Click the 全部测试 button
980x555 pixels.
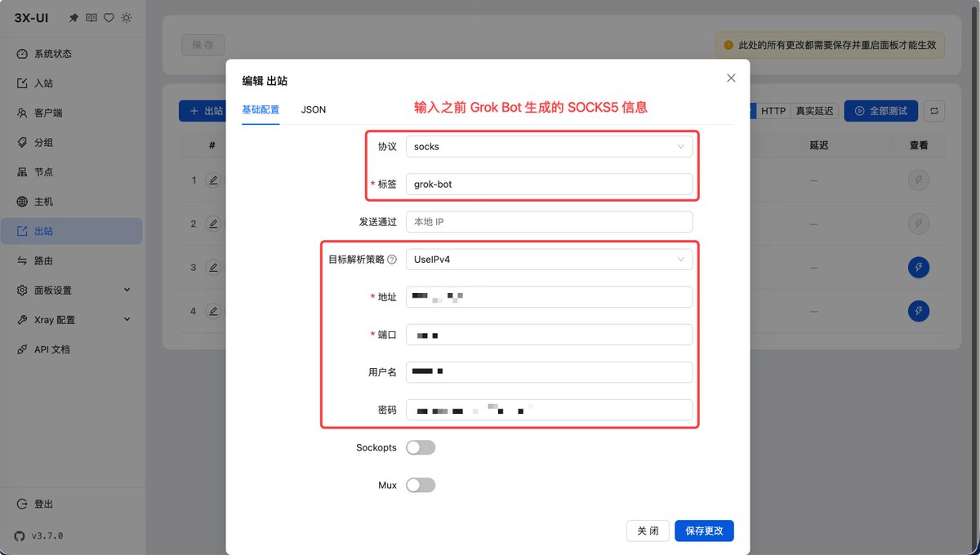coord(880,111)
